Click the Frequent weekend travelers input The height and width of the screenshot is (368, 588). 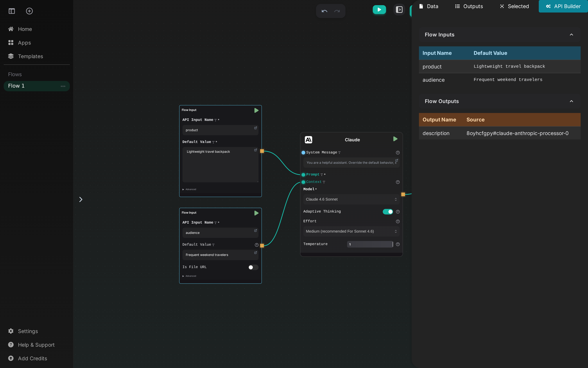[x=220, y=255]
